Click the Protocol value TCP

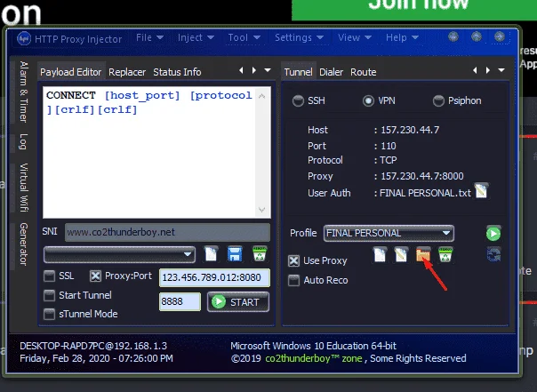click(389, 160)
